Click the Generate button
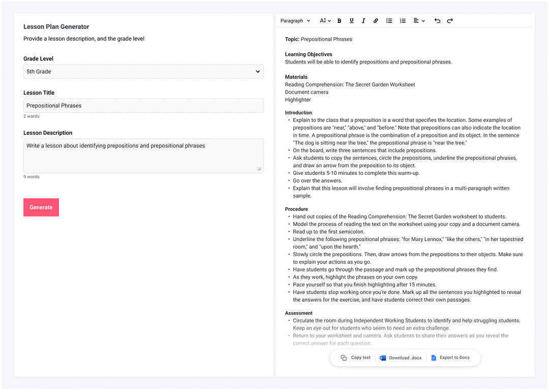 (41, 207)
